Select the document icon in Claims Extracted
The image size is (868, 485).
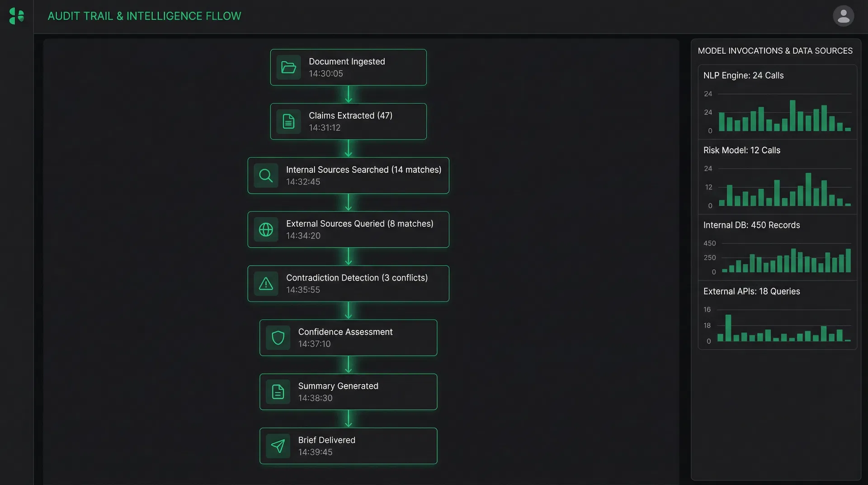click(288, 121)
